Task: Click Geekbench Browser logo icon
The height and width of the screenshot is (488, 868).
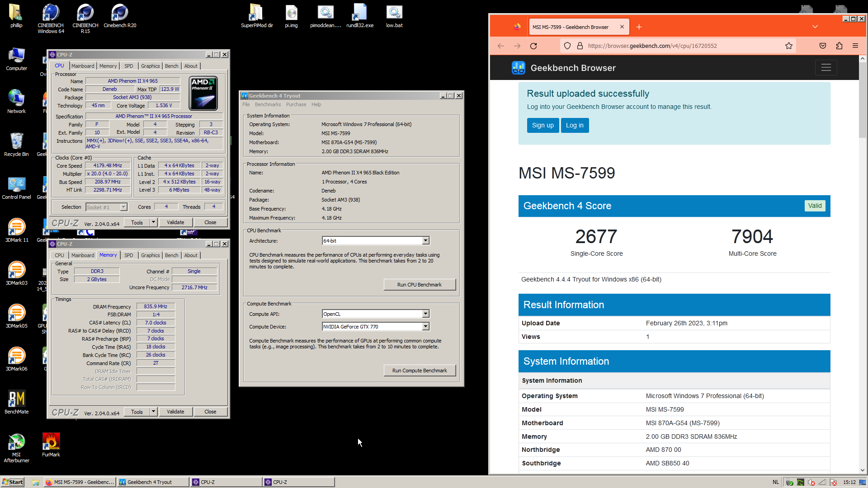Action: [x=518, y=68]
